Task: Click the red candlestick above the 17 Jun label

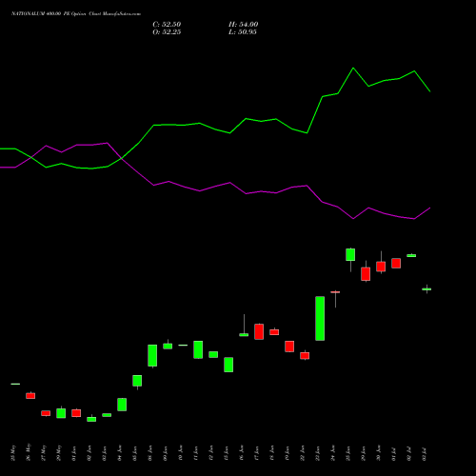Action: [259, 331]
